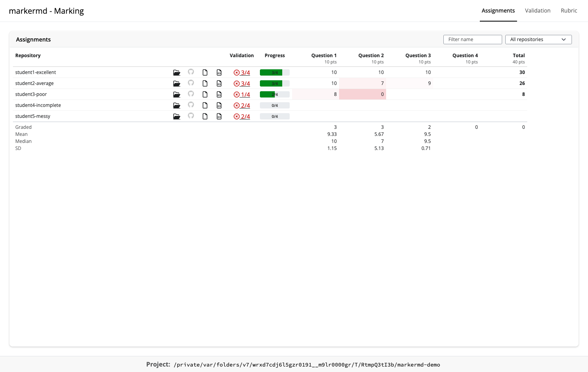588x372 pixels.
Task: Click 0/4 progress bar of student5-messy
Action: [275, 116]
